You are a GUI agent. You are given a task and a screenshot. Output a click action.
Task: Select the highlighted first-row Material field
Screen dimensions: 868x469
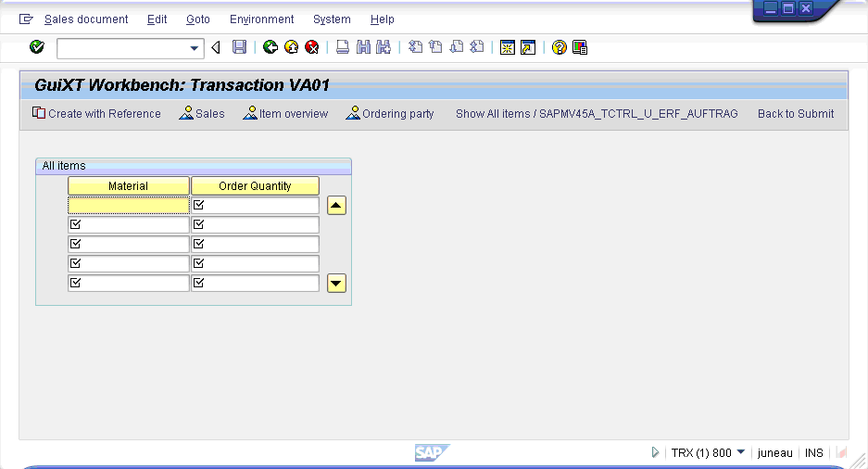pyautogui.click(x=129, y=206)
